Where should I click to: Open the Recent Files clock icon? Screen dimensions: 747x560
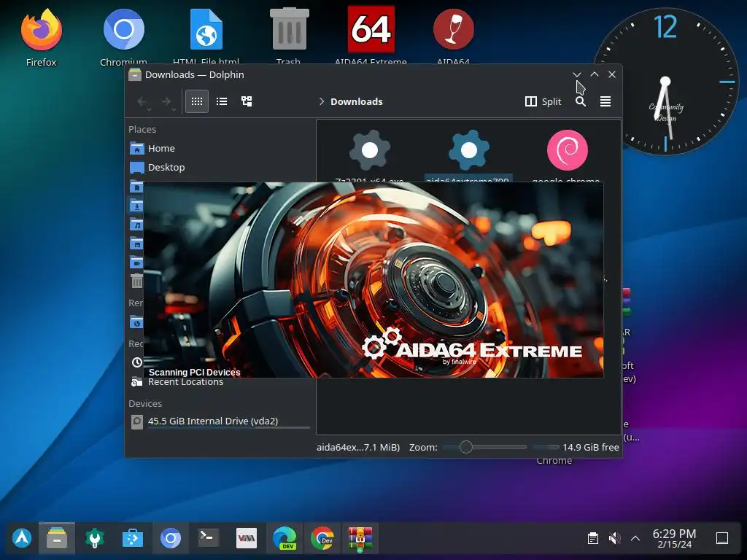136,362
